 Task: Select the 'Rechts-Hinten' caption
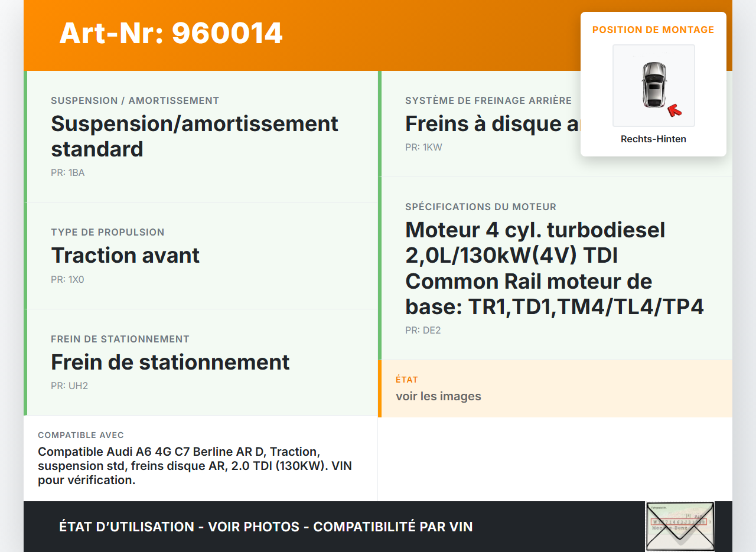pyautogui.click(x=653, y=139)
